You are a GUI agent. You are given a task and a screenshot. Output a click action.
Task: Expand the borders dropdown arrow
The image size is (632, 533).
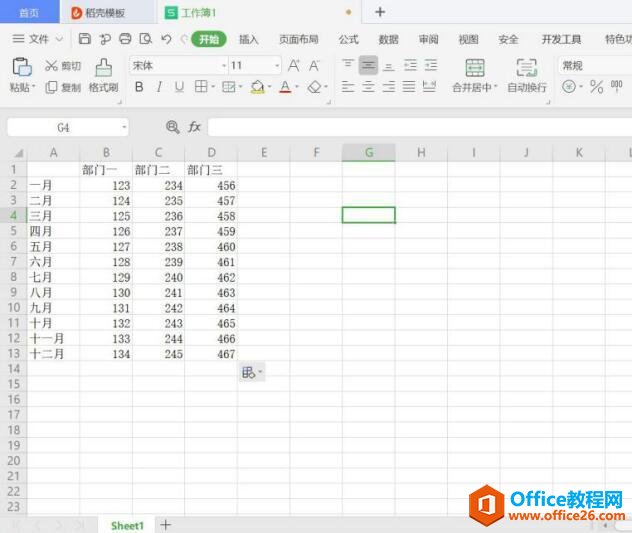(212, 87)
